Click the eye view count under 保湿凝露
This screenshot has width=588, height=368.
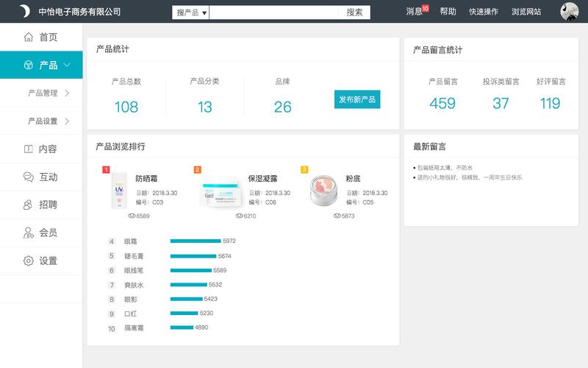[x=245, y=216]
